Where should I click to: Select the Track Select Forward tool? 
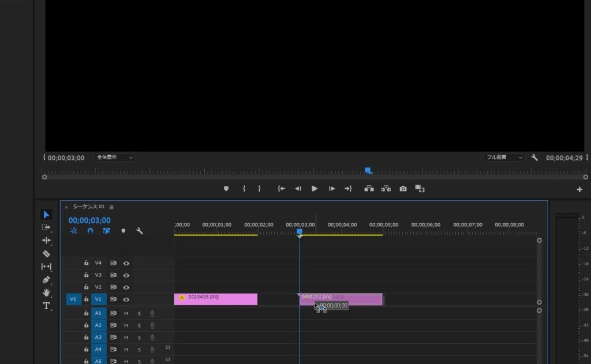coord(46,227)
